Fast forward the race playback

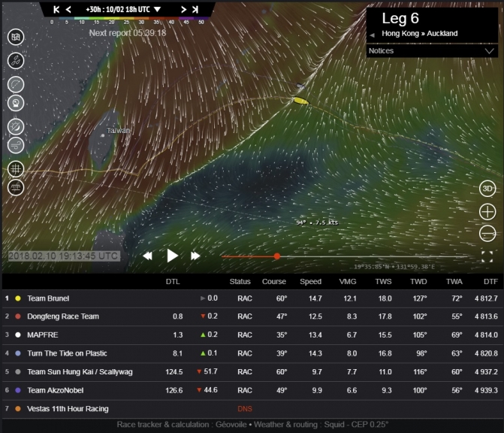[195, 256]
